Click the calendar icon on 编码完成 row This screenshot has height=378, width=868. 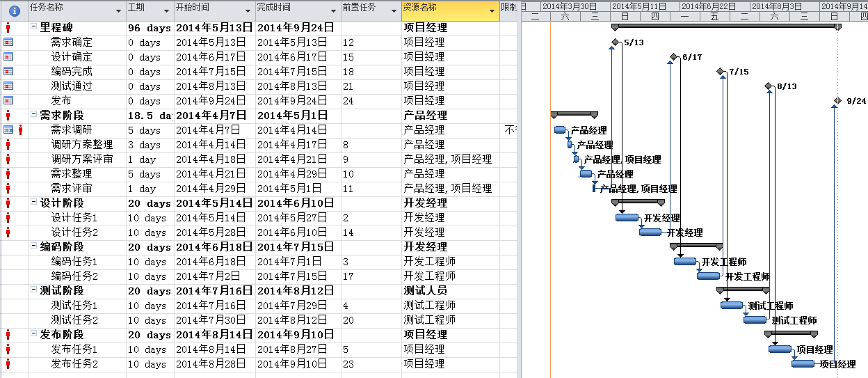coord(8,72)
